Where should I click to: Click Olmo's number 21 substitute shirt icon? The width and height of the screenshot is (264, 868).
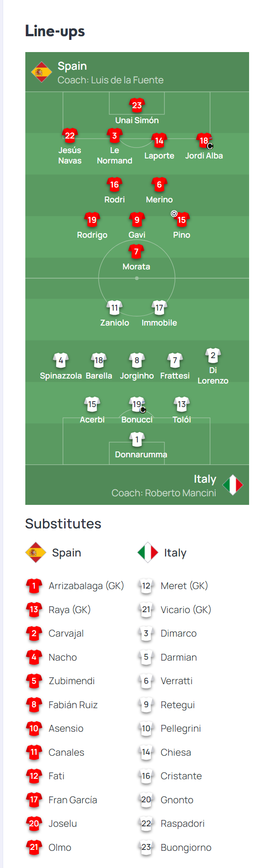point(34,847)
